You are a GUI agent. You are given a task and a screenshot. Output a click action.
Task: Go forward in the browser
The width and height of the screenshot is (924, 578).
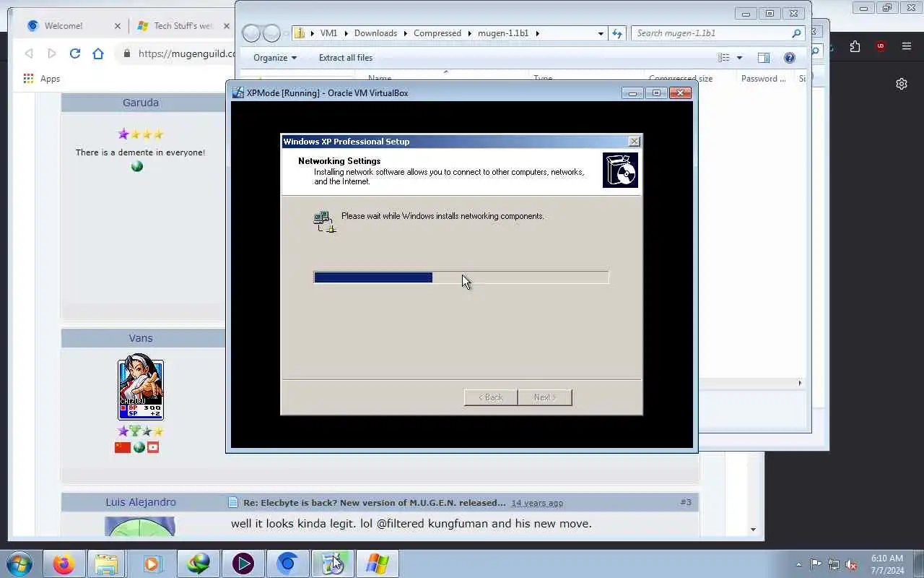click(52, 53)
